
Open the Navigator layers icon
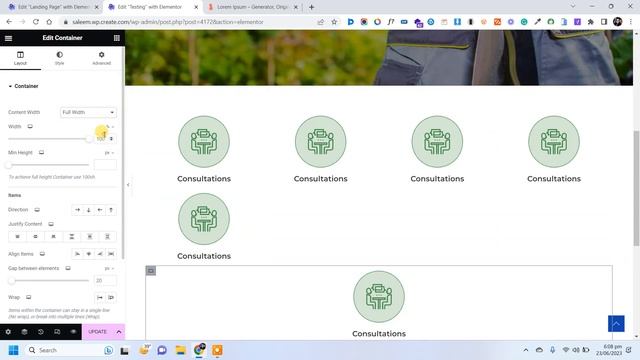click(24, 332)
